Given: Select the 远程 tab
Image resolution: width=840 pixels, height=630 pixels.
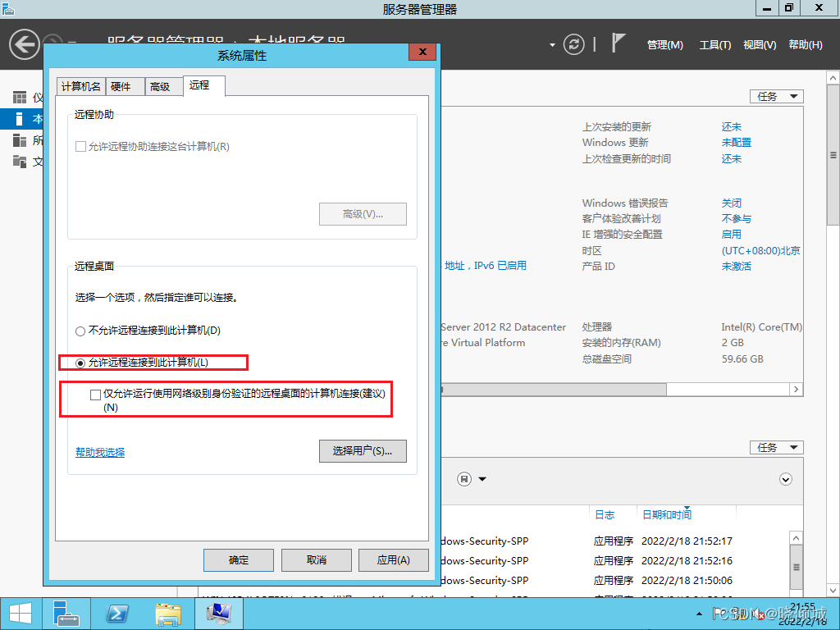Looking at the screenshot, I should coord(204,85).
